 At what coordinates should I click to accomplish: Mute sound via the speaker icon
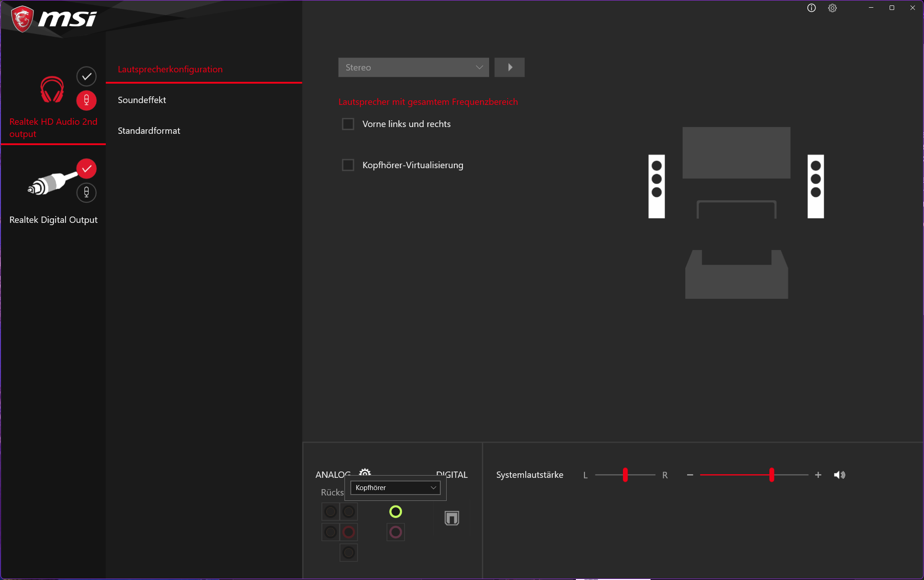839,475
